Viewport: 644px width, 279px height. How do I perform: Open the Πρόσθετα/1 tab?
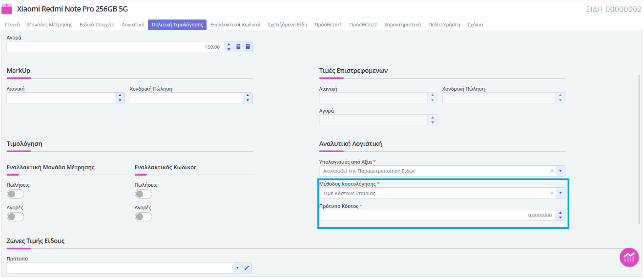[x=328, y=24]
